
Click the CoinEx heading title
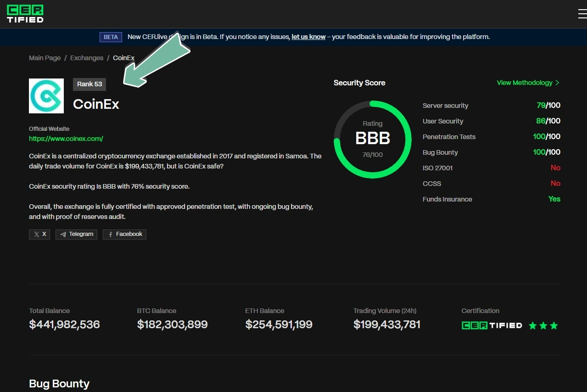tap(96, 104)
